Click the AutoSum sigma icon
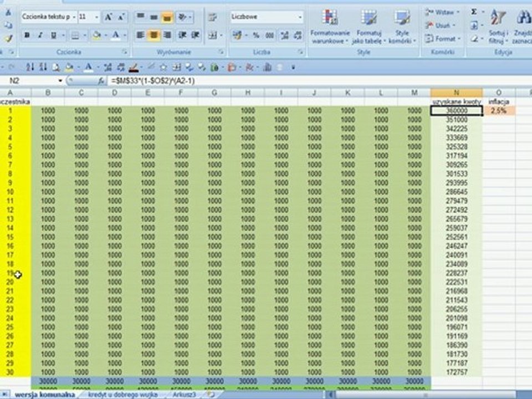Viewport: 532px width, 399px height. tap(474, 12)
